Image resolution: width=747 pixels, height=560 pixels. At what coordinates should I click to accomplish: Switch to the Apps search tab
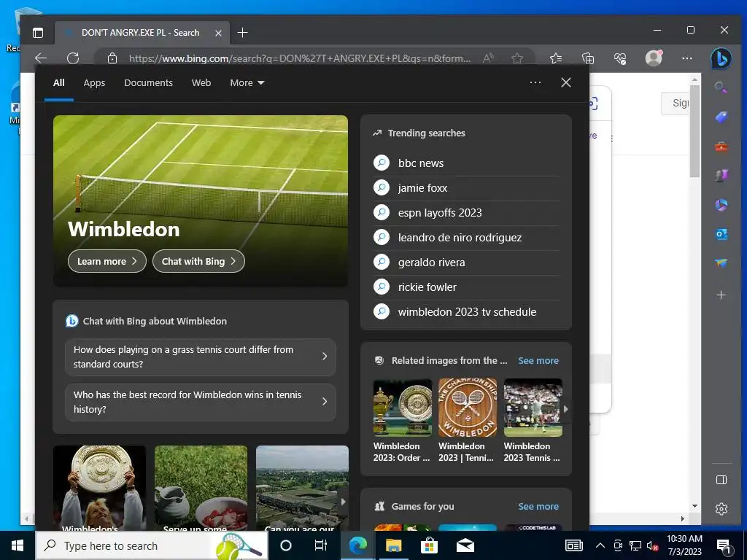94,83
